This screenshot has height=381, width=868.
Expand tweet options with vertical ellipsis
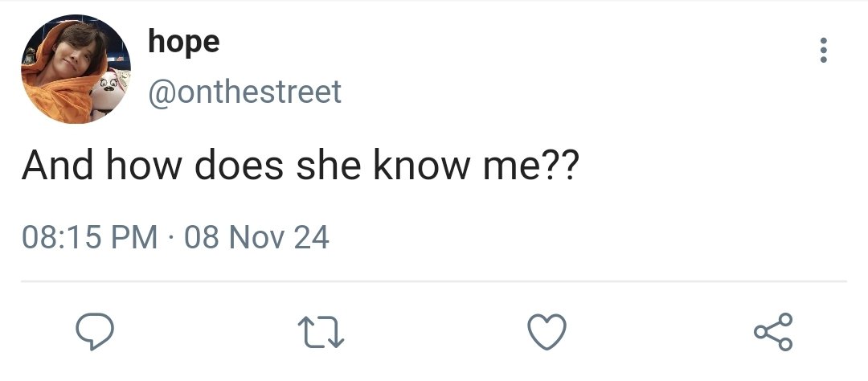[823, 50]
